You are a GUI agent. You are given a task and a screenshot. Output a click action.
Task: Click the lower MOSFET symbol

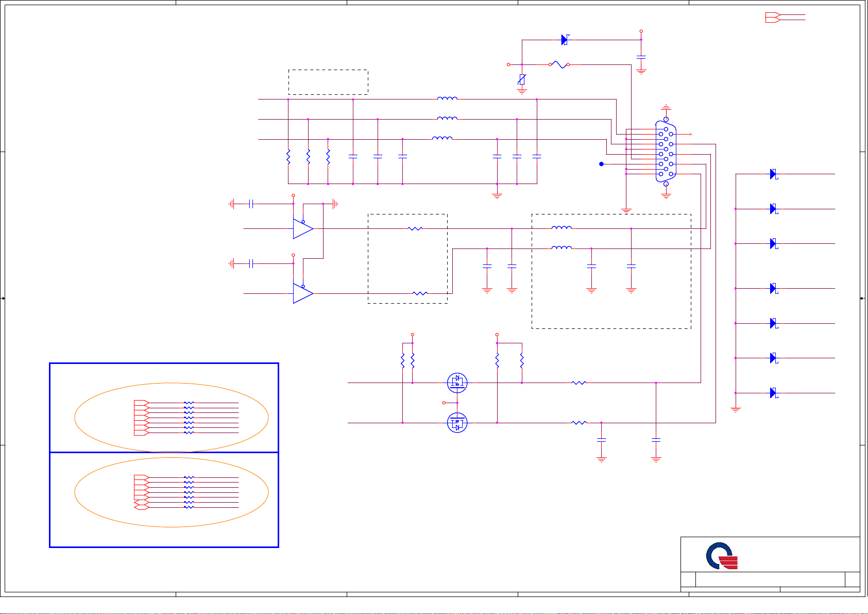pyautogui.click(x=457, y=423)
